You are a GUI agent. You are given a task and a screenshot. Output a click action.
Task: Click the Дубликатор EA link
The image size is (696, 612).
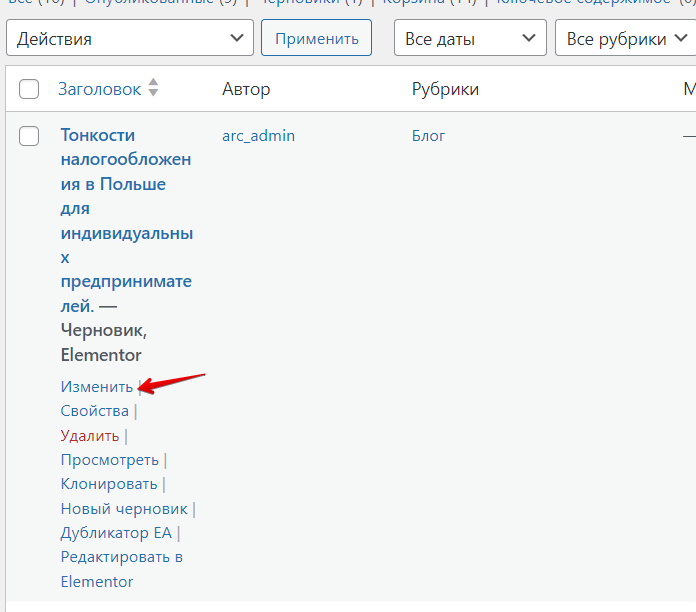[116, 533]
